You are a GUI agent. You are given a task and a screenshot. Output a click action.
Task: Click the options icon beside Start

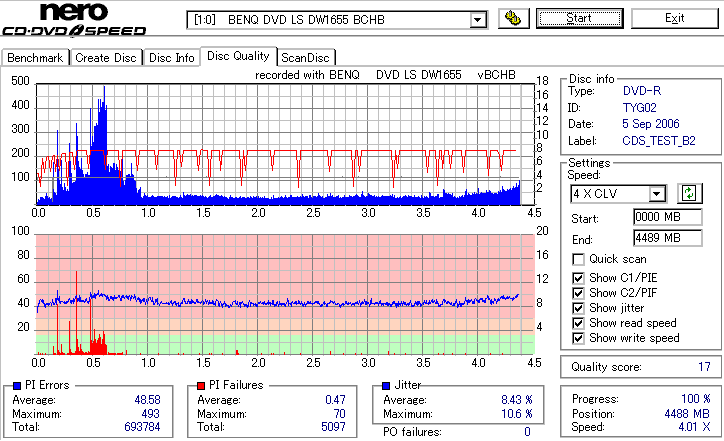click(x=513, y=18)
